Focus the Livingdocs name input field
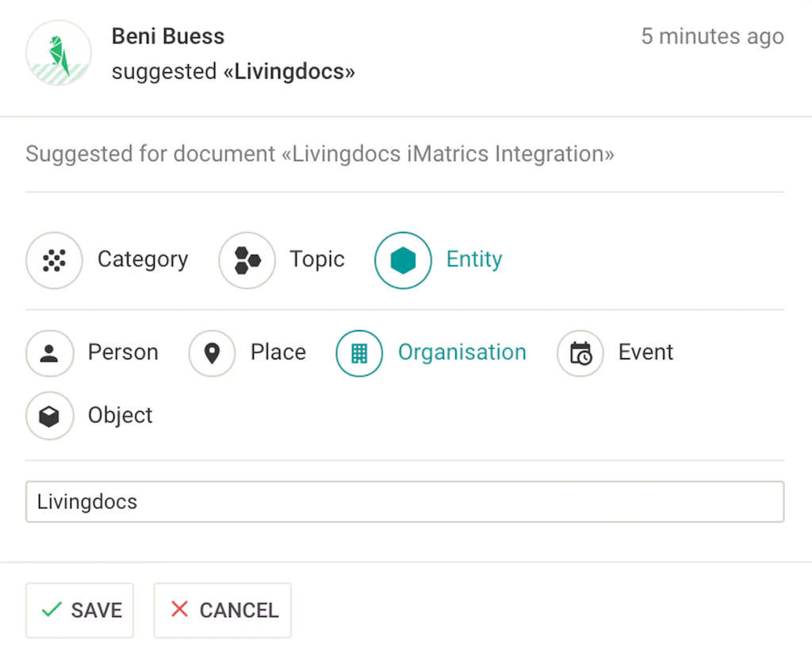 click(405, 501)
